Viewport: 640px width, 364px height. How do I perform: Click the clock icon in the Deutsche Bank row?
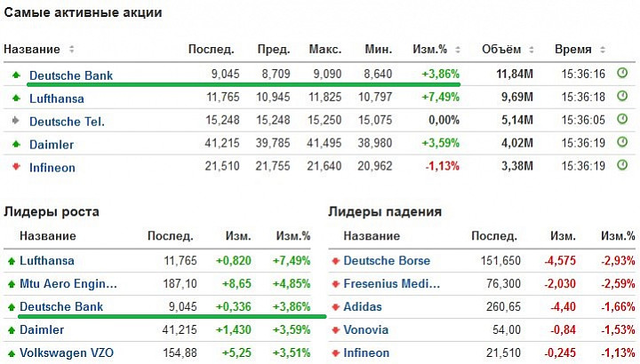622,74
